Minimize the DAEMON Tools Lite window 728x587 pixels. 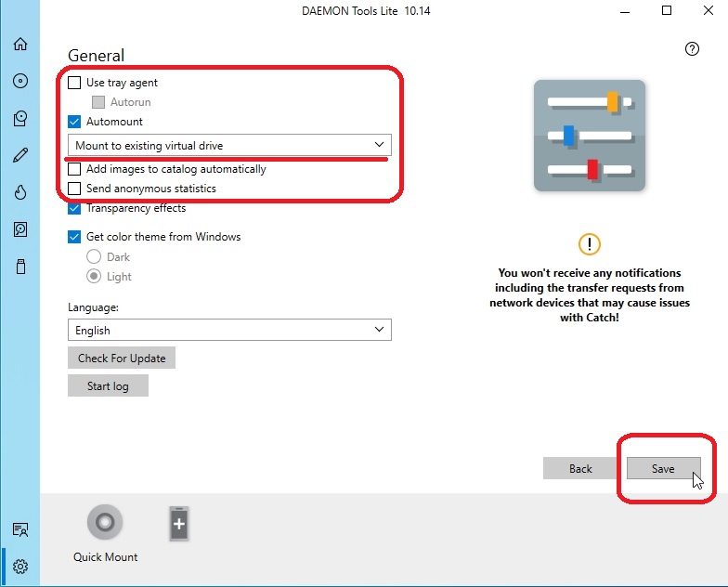click(x=625, y=11)
